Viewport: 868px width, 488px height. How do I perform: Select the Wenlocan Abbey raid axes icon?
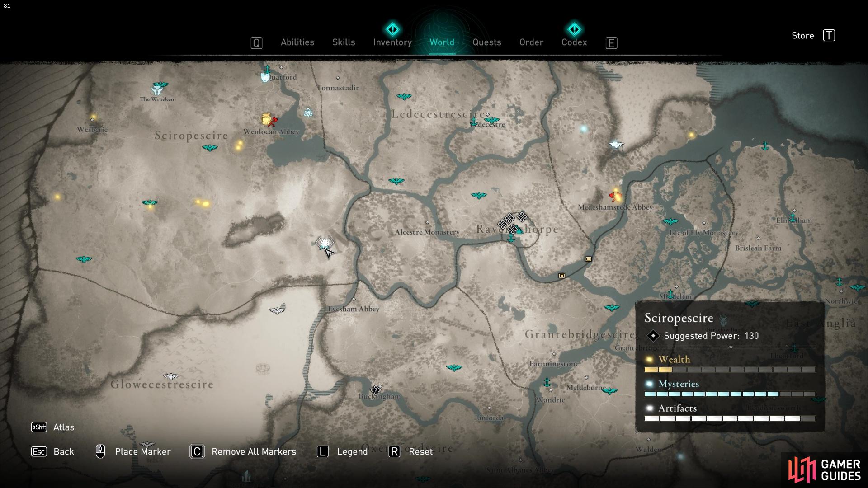[x=272, y=122]
